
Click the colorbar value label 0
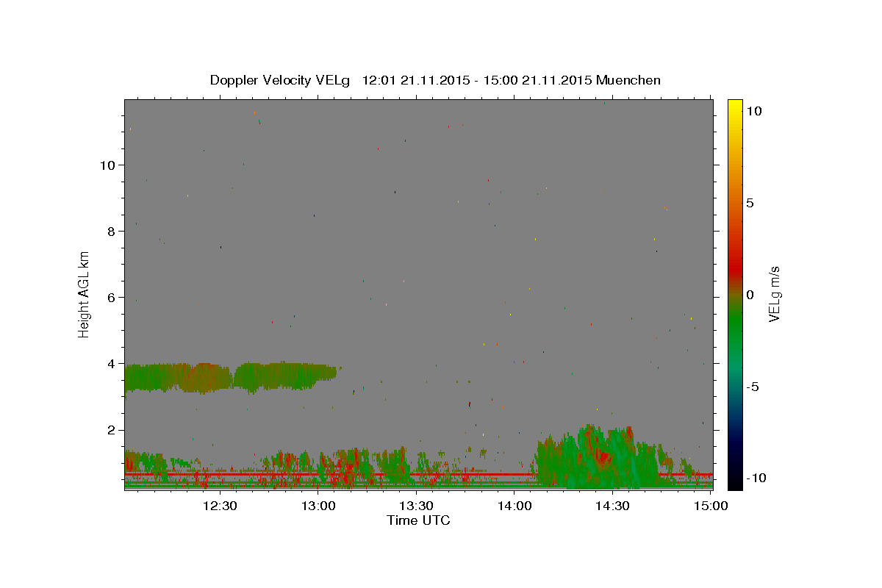749,294
